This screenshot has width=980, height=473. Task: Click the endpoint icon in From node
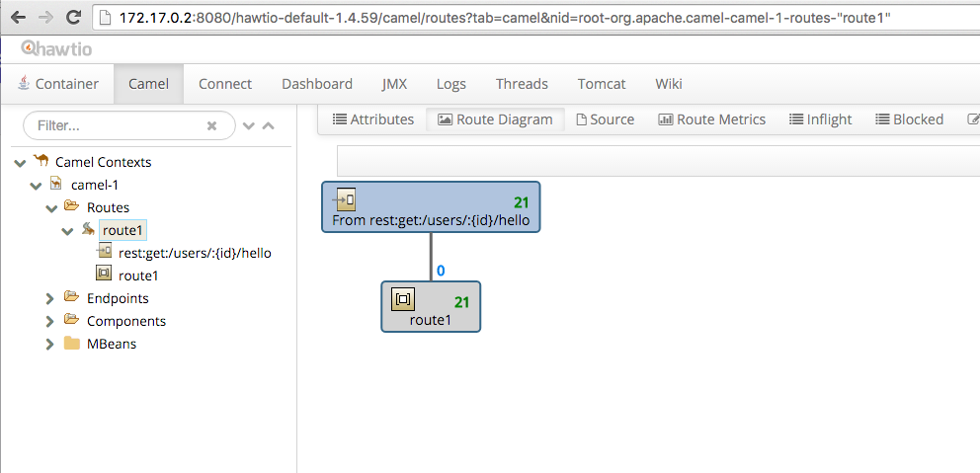344,199
